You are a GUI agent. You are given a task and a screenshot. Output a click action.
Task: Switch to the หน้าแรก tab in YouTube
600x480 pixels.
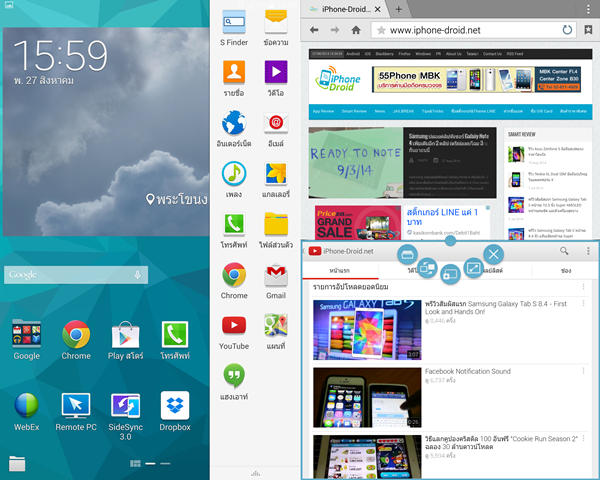pyautogui.click(x=340, y=270)
